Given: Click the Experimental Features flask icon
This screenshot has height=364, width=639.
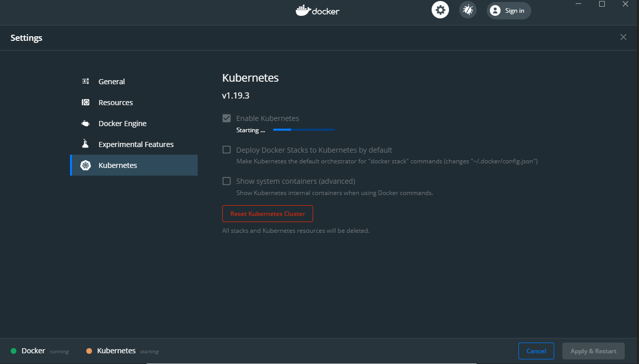Looking at the screenshot, I should point(86,144).
